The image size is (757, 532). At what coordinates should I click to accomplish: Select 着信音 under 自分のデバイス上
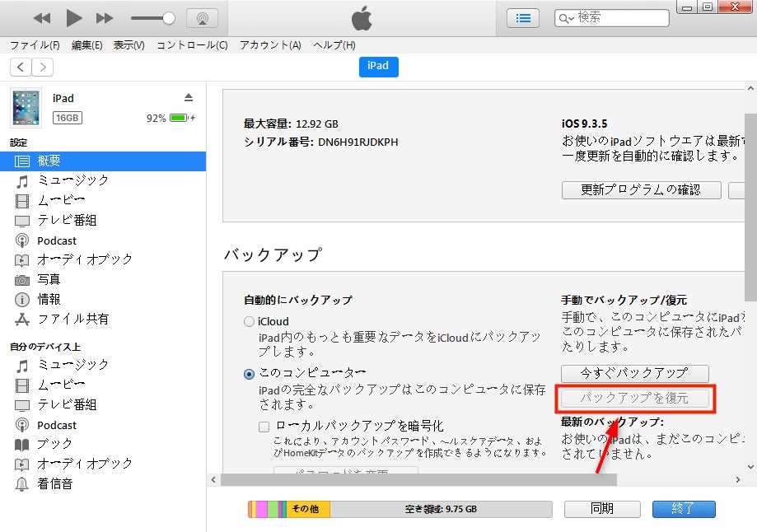coord(103,483)
